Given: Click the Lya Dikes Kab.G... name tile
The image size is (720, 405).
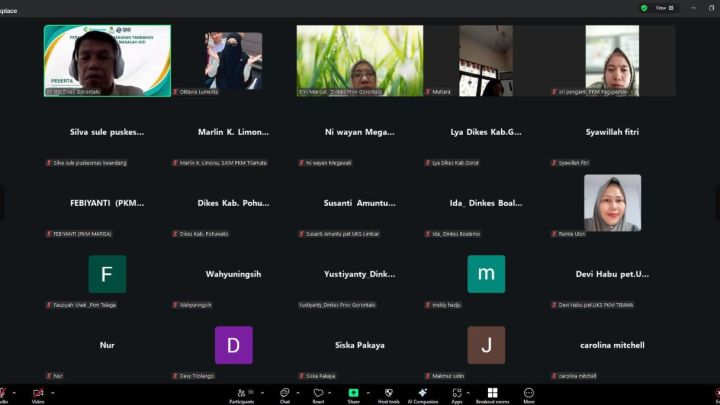Looking at the screenshot, I should (x=486, y=132).
